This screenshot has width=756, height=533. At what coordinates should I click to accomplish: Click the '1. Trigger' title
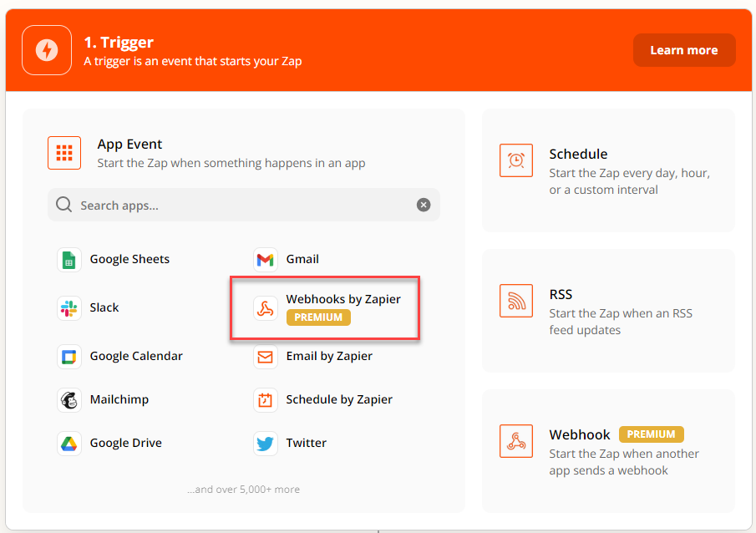119,43
